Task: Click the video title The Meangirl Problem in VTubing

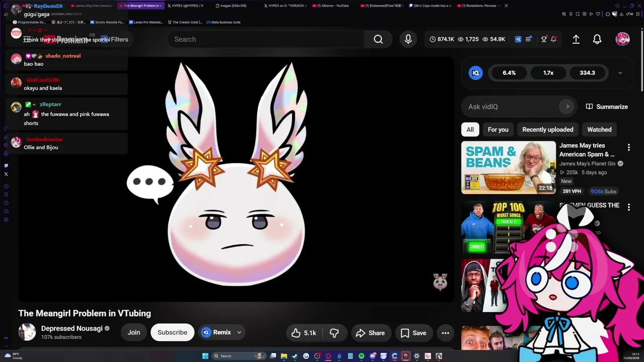Action: (x=85, y=313)
